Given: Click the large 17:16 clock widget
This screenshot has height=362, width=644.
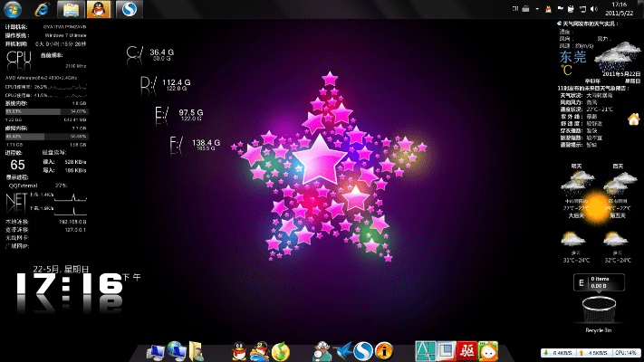Looking at the screenshot, I should coord(70,284).
